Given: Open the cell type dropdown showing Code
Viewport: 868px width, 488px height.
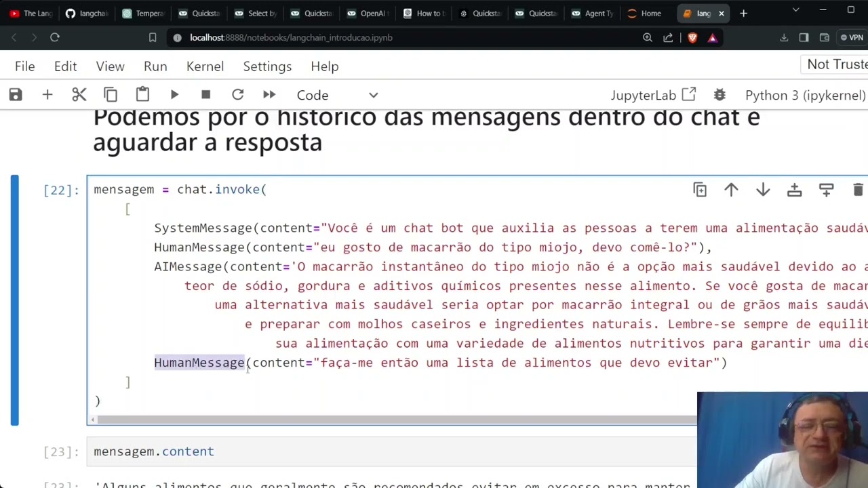Looking at the screenshot, I should 337,95.
